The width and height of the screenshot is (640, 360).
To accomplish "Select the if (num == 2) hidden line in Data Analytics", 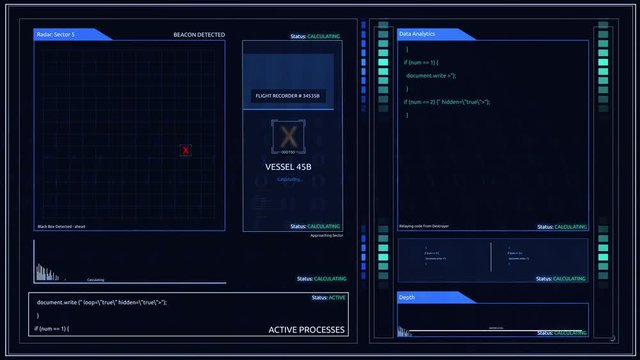I will point(447,102).
